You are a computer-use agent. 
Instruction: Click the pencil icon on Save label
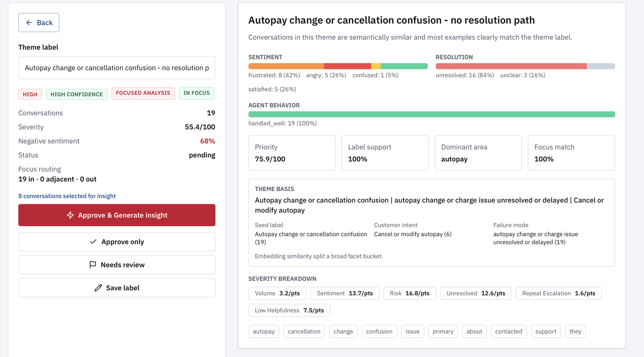pyautogui.click(x=98, y=288)
